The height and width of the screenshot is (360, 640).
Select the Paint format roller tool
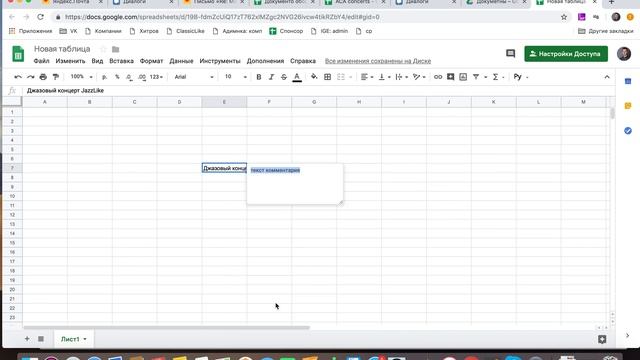tap(56, 77)
